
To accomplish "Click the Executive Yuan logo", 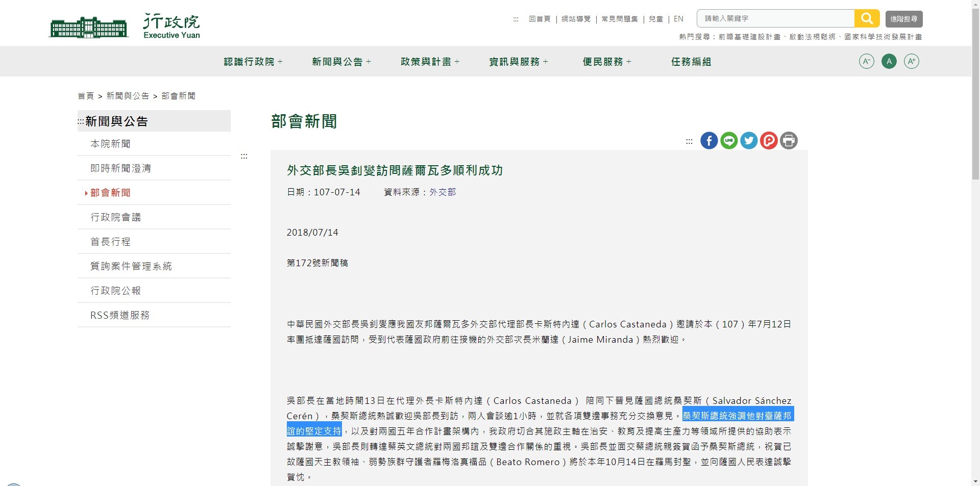I will [125, 27].
